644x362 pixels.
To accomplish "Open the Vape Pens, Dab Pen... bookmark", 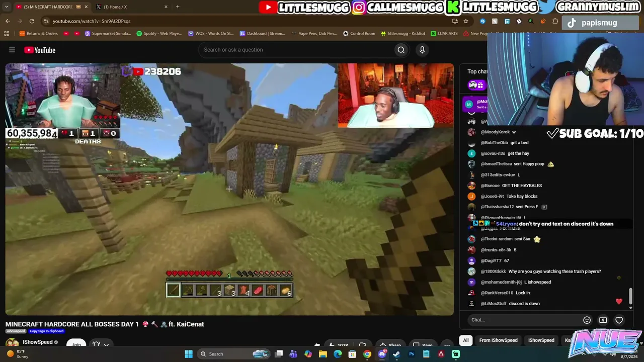I will (314, 34).
